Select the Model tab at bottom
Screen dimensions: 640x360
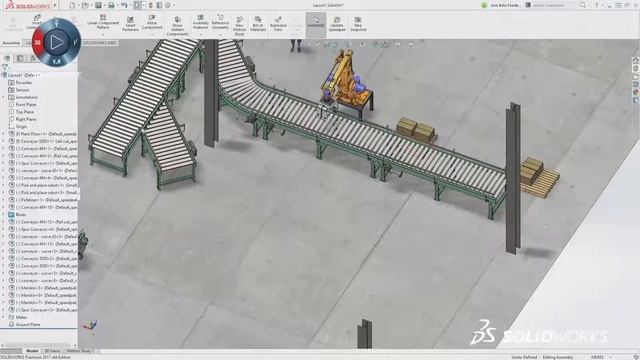[x=32, y=351]
